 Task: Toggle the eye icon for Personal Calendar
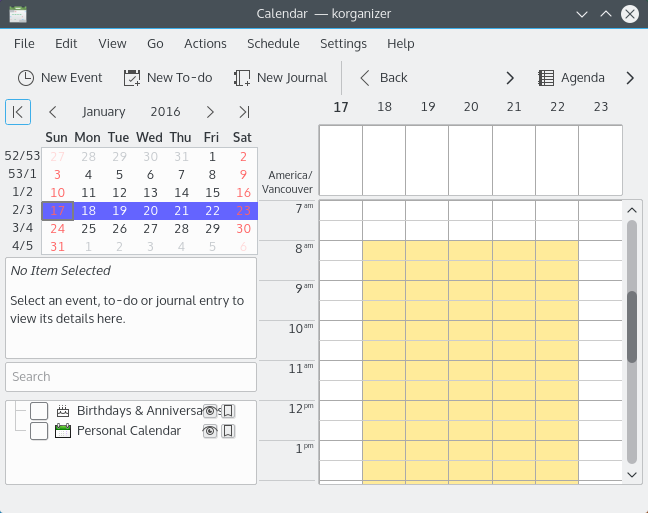click(x=210, y=431)
